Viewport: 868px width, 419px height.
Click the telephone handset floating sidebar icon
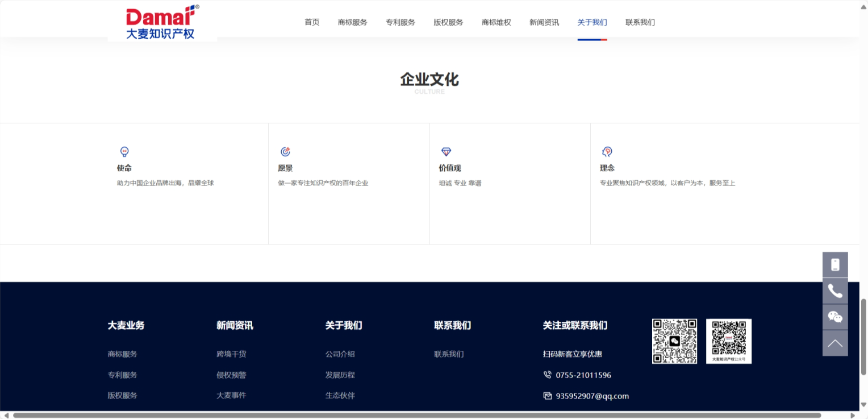[834, 291]
